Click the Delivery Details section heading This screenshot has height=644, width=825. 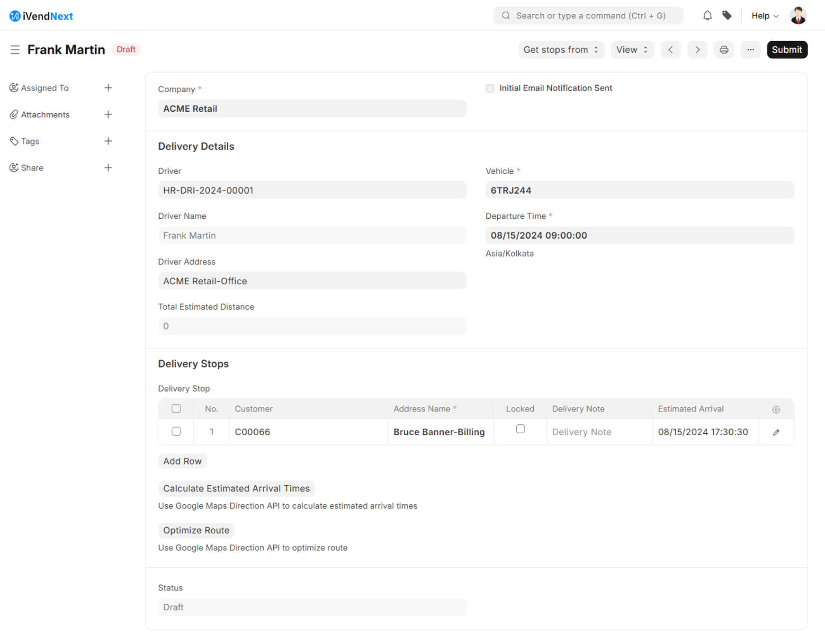tap(196, 146)
